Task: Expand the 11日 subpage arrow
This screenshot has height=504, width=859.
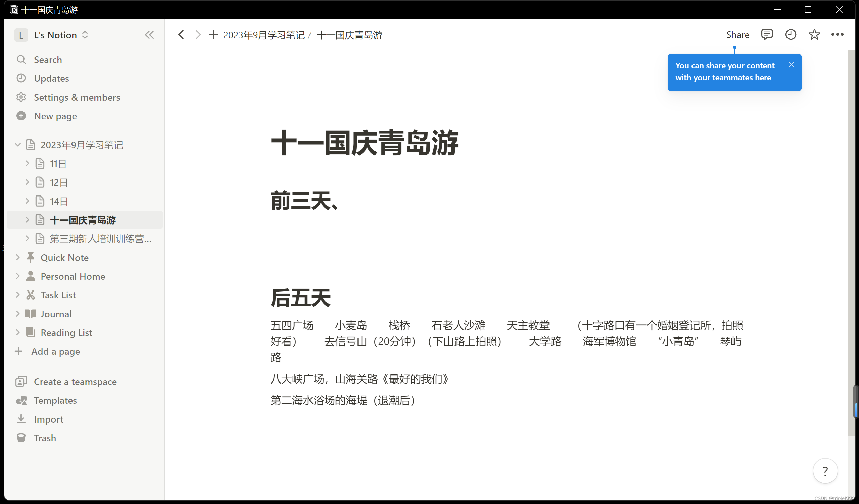Action: tap(27, 163)
